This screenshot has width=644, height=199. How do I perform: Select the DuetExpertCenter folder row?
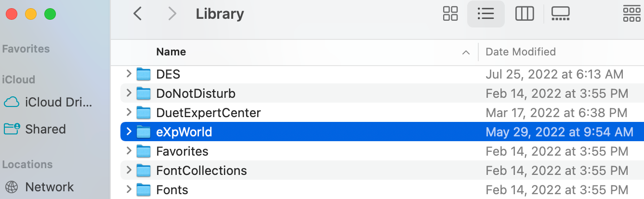pos(208,113)
